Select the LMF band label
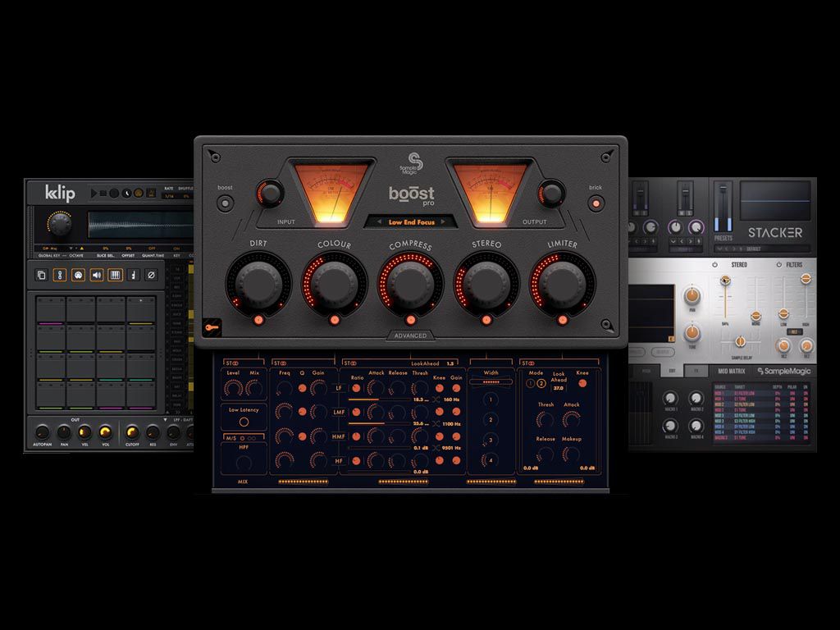Viewport: 840px width, 630px height. [x=339, y=412]
